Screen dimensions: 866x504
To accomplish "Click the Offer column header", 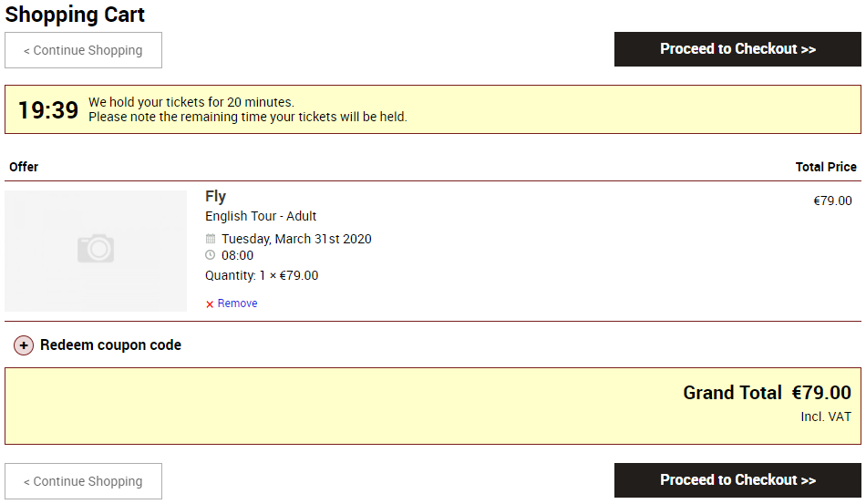I will pos(24,167).
